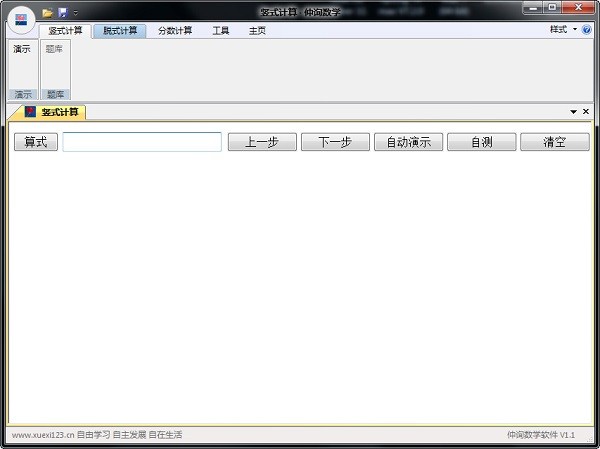Image resolution: width=600 pixels, height=449 pixels.
Task: Click the 自测 self-test button
Action: (x=481, y=142)
